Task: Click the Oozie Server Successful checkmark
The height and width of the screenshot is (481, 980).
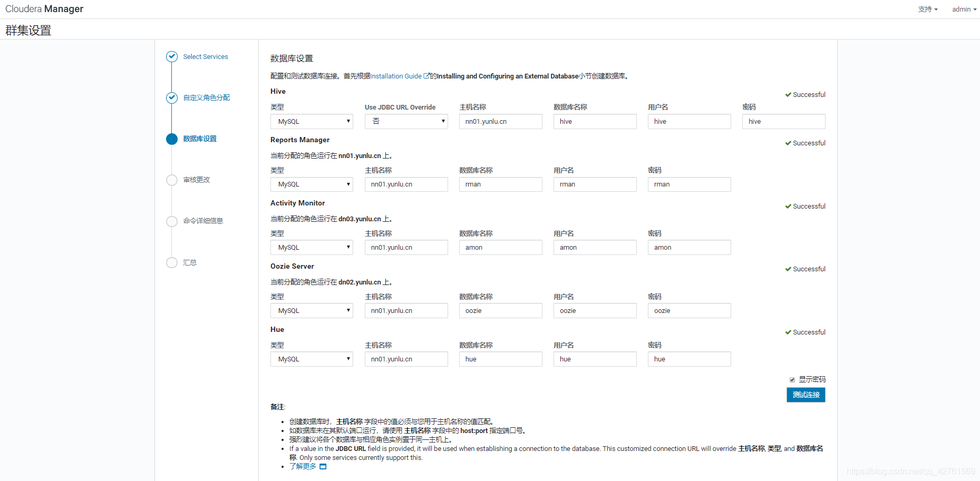Action: (x=788, y=269)
